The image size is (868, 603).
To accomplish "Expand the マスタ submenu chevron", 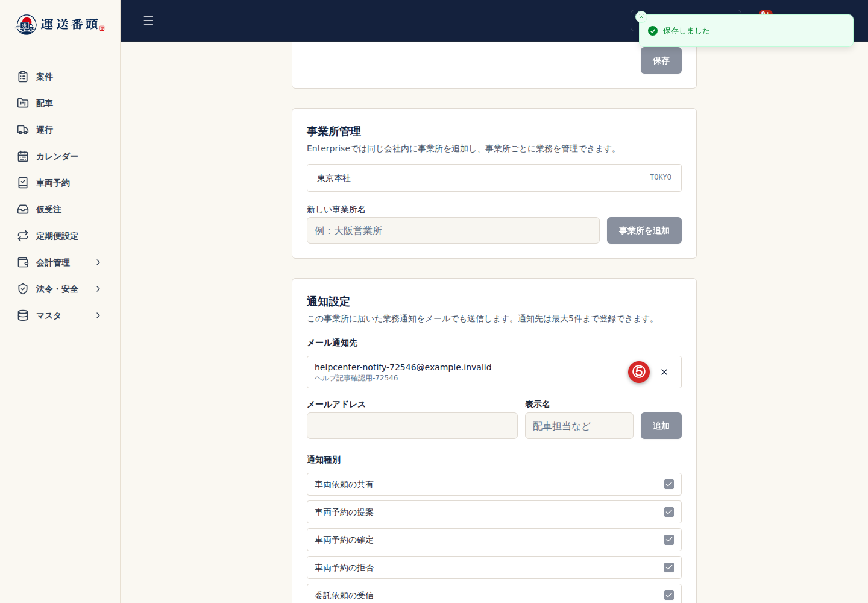I will click(x=98, y=315).
